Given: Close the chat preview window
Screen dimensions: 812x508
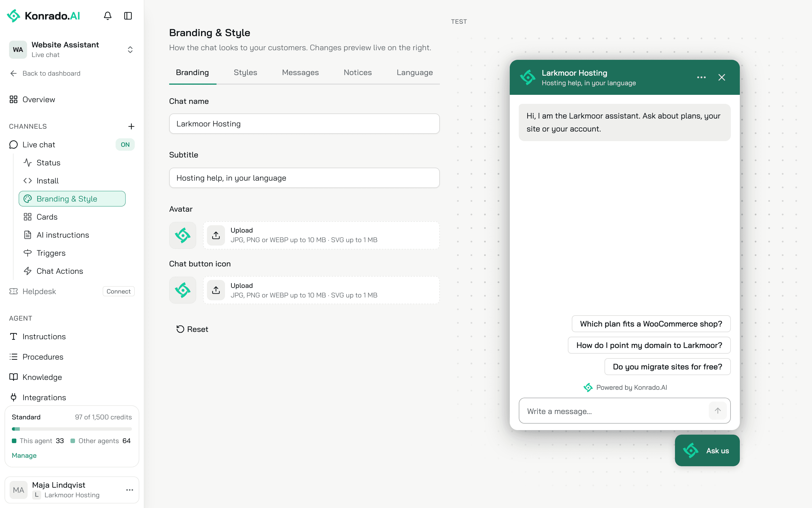Looking at the screenshot, I should click(722, 77).
